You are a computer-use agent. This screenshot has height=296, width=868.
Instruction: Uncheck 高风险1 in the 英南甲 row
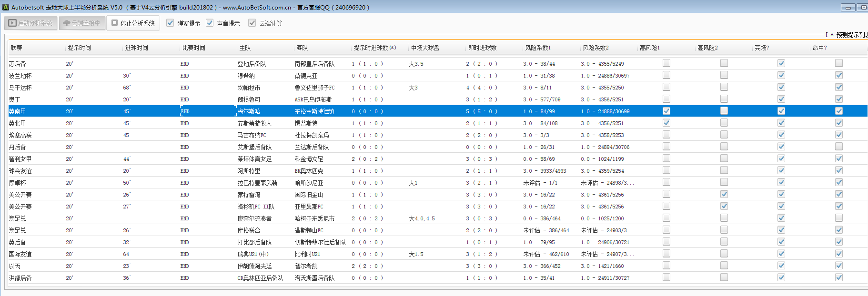coord(666,111)
